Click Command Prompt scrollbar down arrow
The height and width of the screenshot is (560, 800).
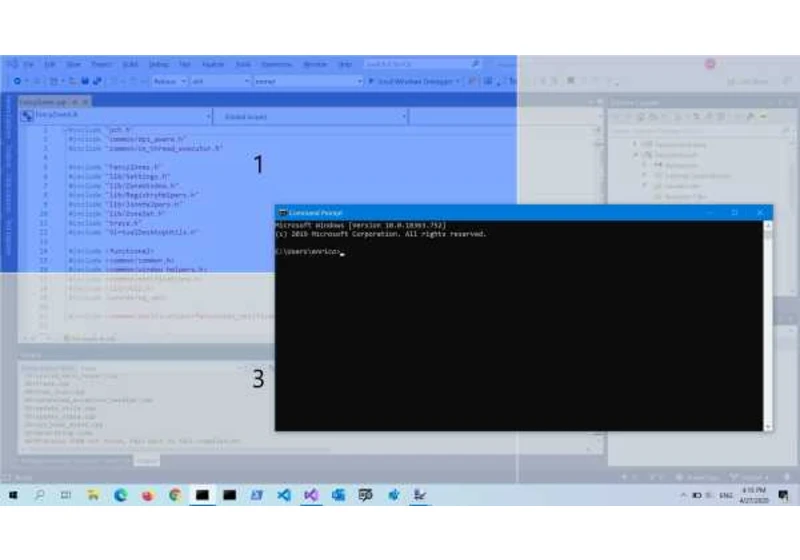(x=768, y=426)
